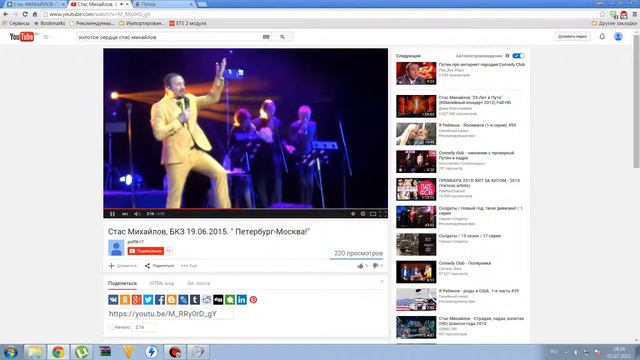Open Chrome from the taskbar
Screen dimensions: 640x360
tap(58, 352)
